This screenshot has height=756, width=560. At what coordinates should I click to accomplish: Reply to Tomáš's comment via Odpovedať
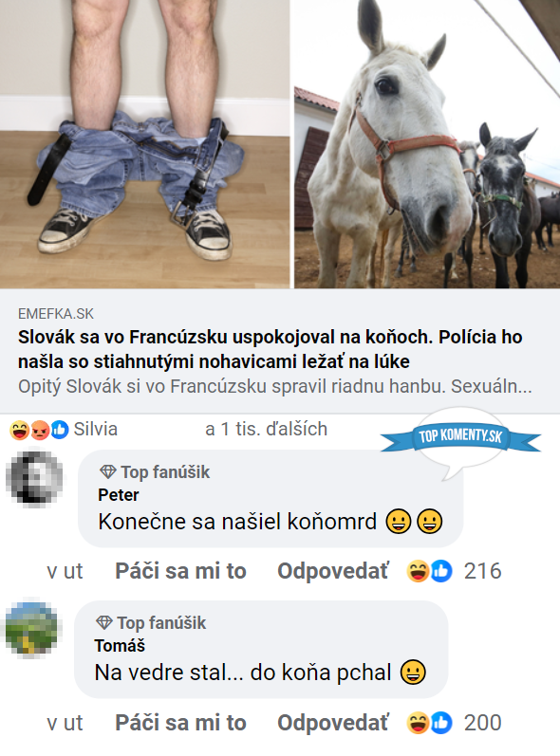[x=333, y=723]
